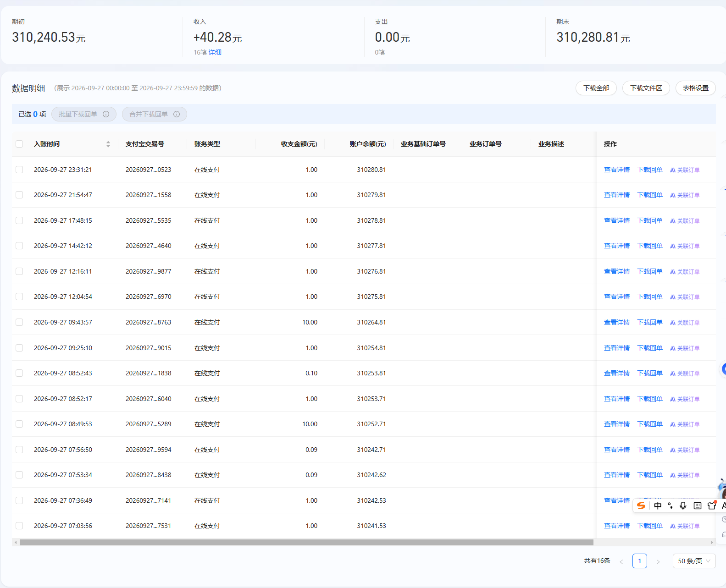This screenshot has width=726, height=588.
Task: Click the 下载全部 button
Action: pos(596,88)
